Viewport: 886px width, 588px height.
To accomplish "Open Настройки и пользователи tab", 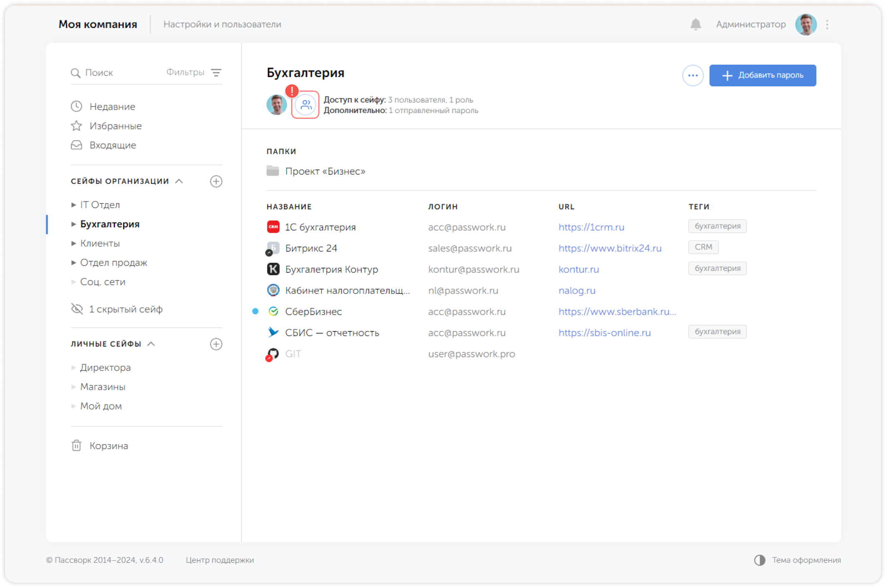I will click(x=222, y=25).
